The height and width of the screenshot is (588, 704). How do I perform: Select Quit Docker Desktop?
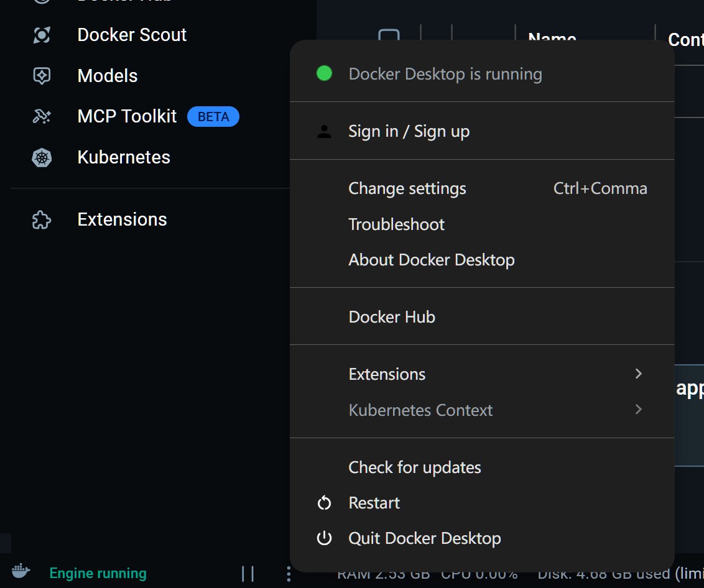coord(482,538)
